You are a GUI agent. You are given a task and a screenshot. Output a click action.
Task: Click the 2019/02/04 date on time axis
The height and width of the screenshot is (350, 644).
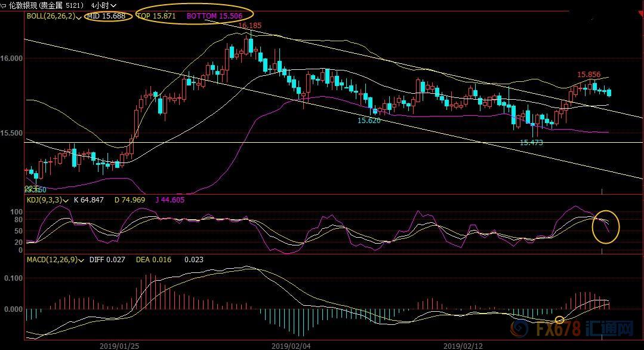click(288, 345)
